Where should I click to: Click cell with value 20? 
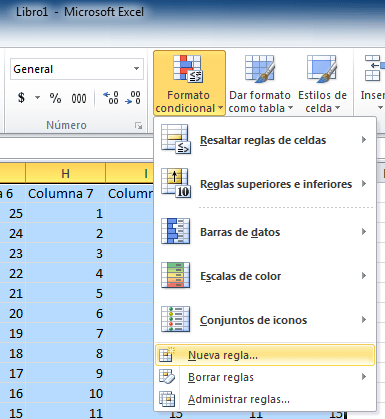tap(13, 313)
